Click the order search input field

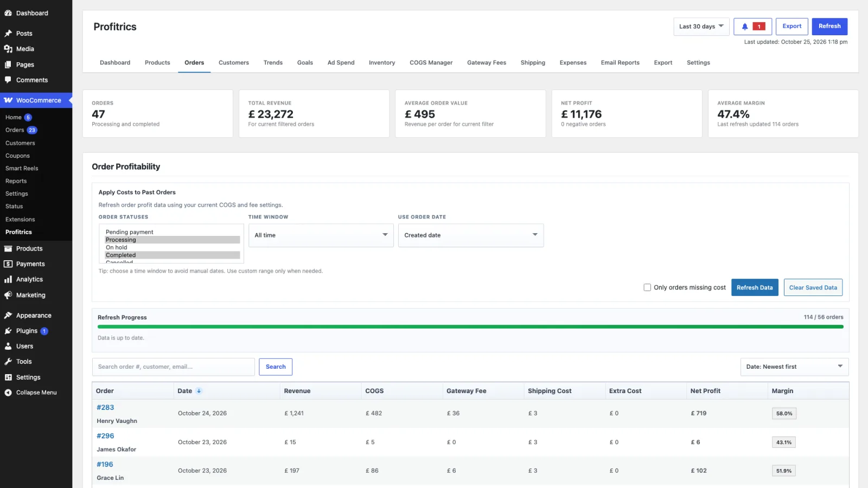(x=174, y=367)
